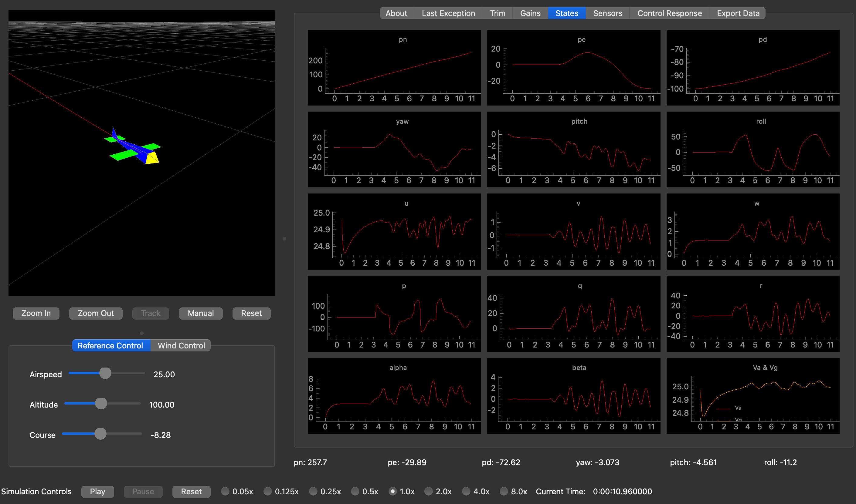Select the 2.0x simulation speed option
This screenshot has width=856, height=504.
(x=428, y=492)
